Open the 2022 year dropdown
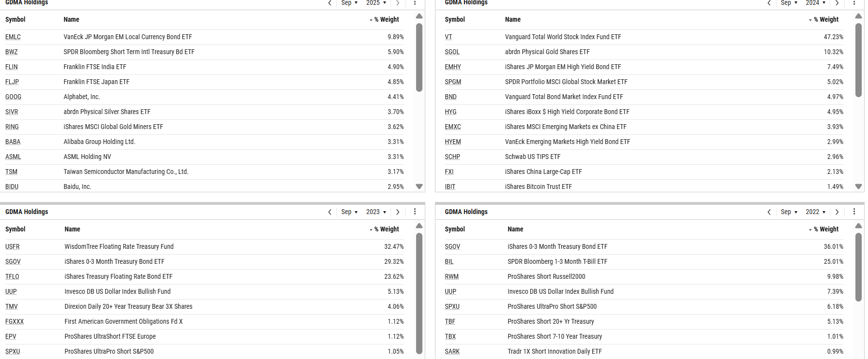This screenshot has width=868, height=359. 815,212
